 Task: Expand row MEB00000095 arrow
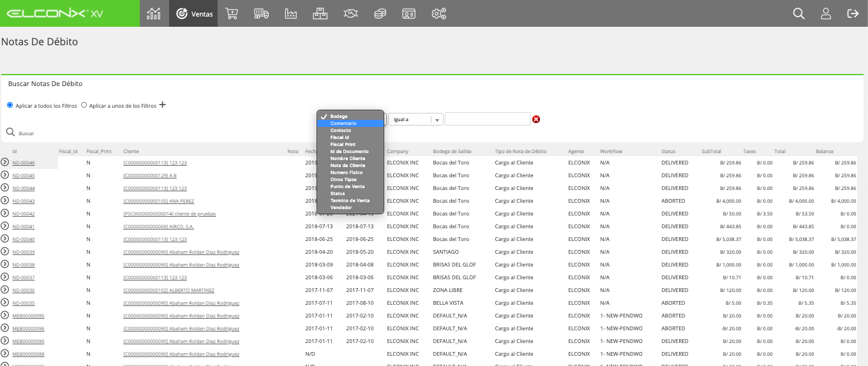[x=5, y=316]
